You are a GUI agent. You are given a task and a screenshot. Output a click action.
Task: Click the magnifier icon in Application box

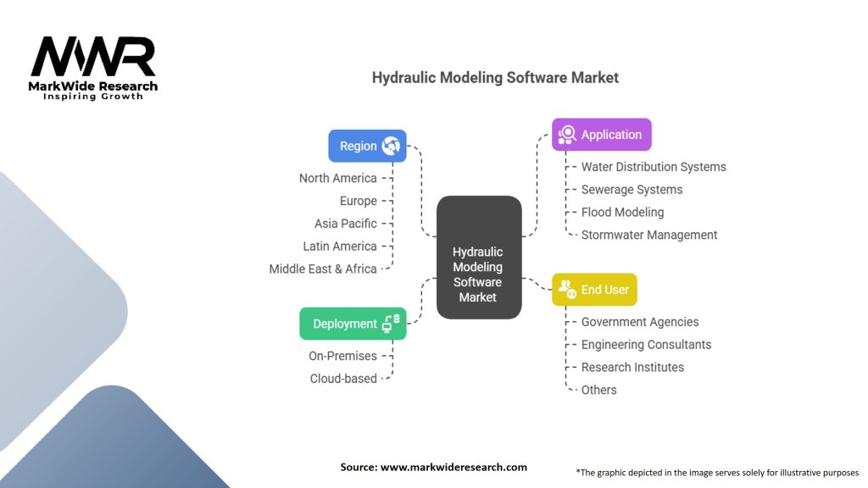pyautogui.click(x=567, y=135)
